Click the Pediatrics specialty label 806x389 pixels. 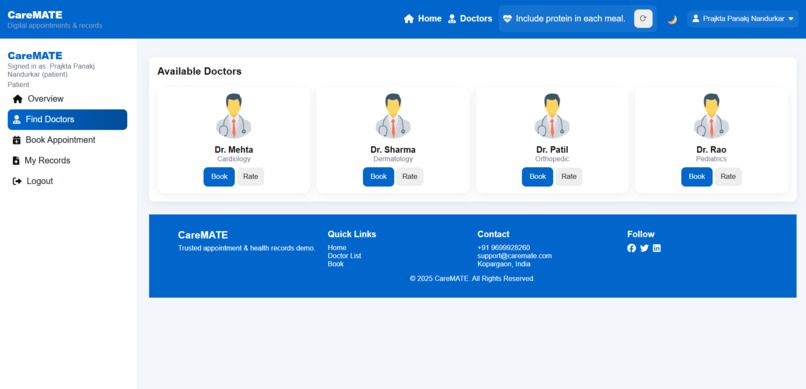711,159
